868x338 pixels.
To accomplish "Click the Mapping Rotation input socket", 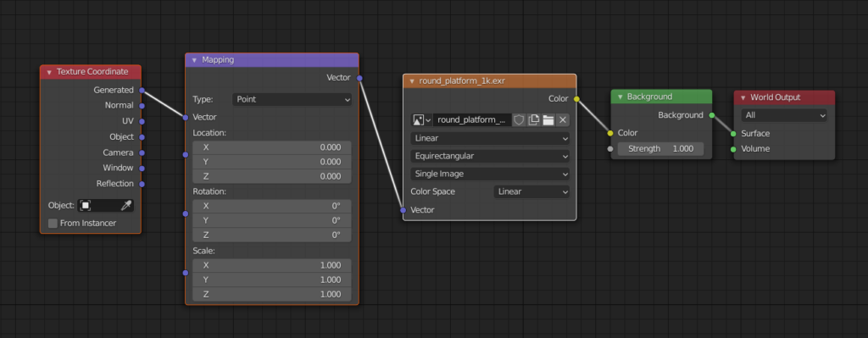I will [186, 213].
